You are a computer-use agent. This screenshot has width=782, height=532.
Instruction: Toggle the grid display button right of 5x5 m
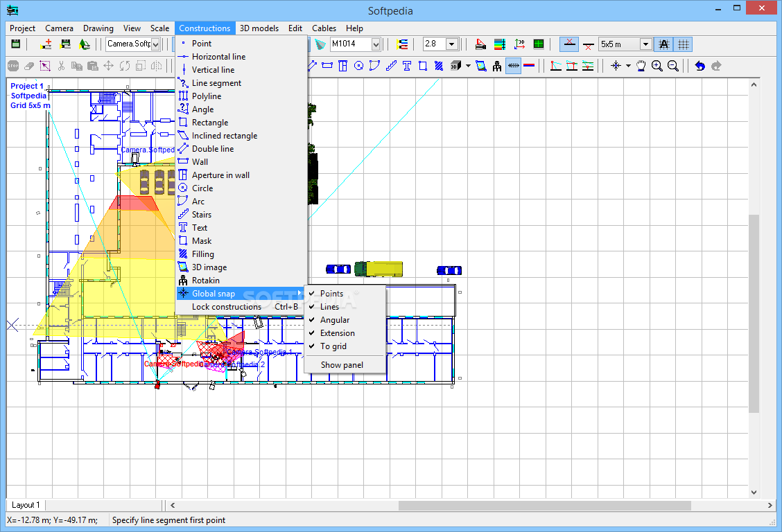(x=684, y=44)
